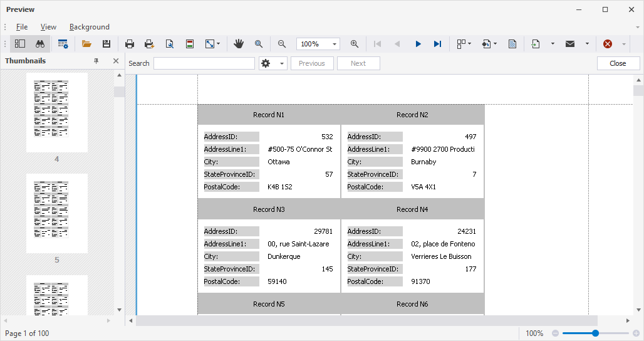The image size is (644, 341).
Task: Open the Send via E-Mail dropdown arrow
Action: pos(587,43)
